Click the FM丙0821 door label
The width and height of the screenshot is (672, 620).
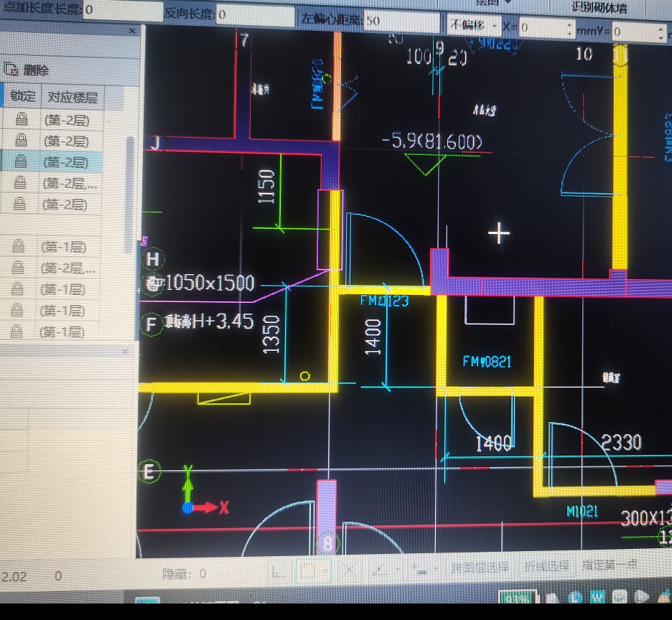[x=487, y=362]
